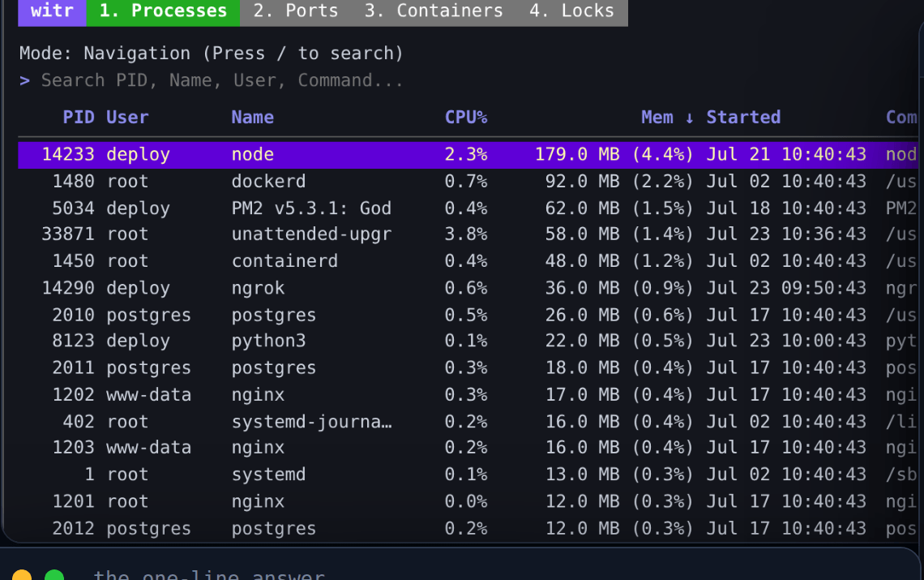Sort by the Started column header
This screenshot has height=580, width=924.
(x=743, y=118)
